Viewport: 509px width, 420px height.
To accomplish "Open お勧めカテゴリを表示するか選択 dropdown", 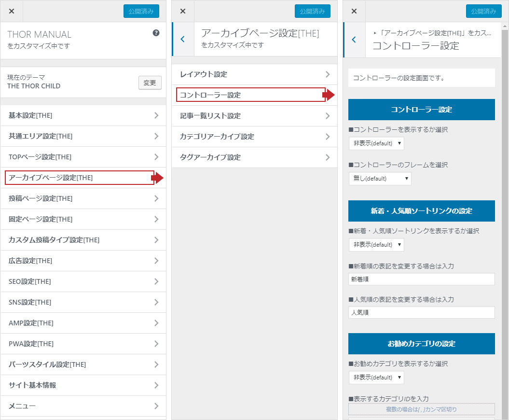I will point(376,377).
